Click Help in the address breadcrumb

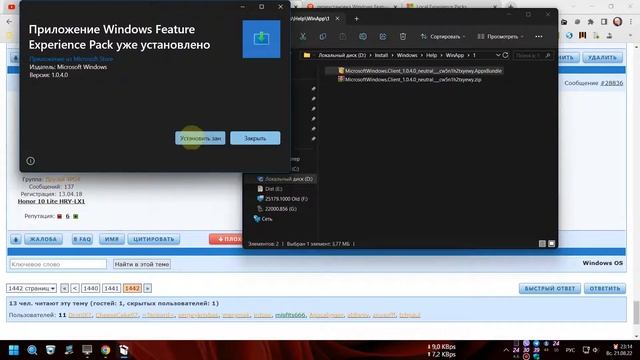pyautogui.click(x=431, y=55)
